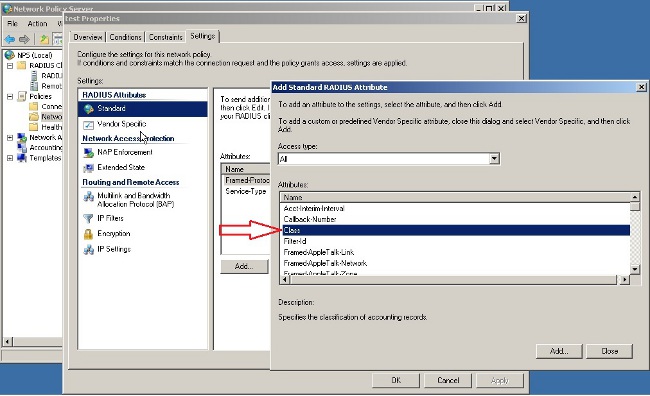Screen dimensions: 650x396
Task: Click the Name column header in Properties list
Action: [246, 169]
